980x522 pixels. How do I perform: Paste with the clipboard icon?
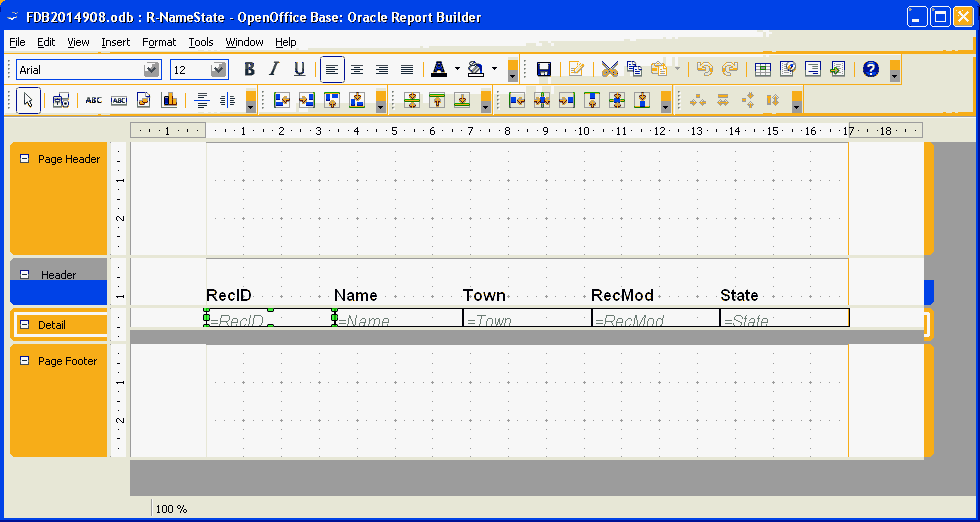pyautogui.click(x=659, y=69)
